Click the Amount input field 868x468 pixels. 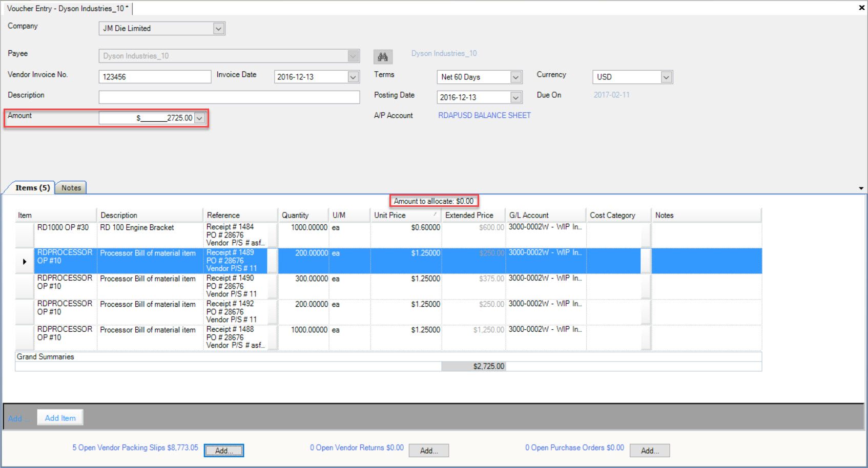[147, 118]
